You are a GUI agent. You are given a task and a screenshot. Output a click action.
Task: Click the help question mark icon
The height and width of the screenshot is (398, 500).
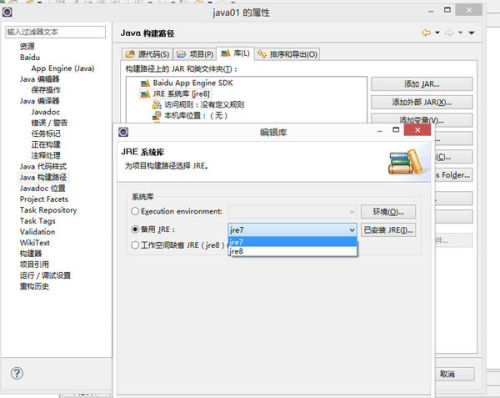(17, 373)
